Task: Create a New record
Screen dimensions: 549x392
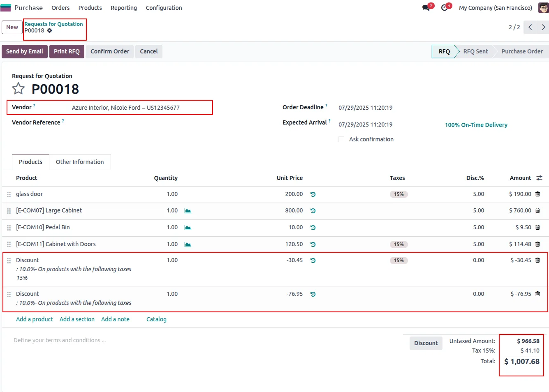Action: click(x=12, y=27)
